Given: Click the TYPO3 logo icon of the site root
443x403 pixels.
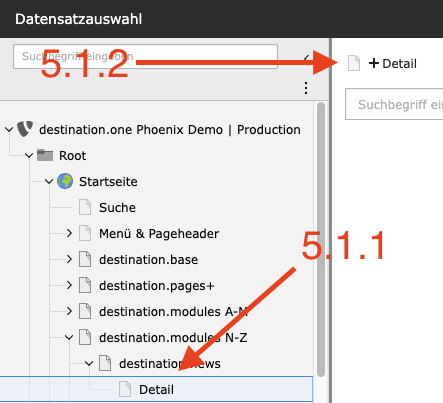Looking at the screenshot, I should [x=25, y=129].
